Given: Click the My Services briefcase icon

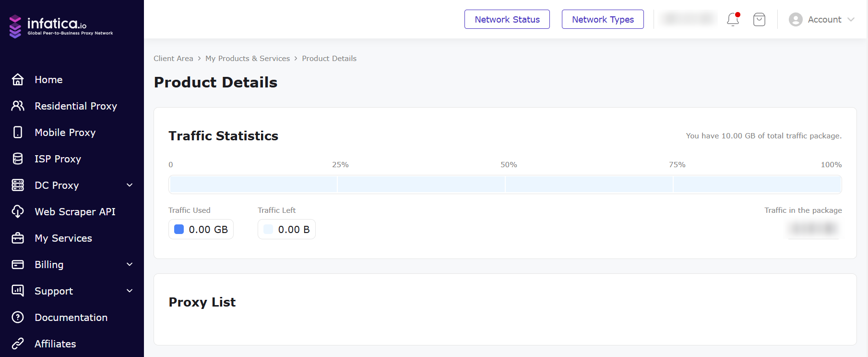Looking at the screenshot, I should (18, 238).
